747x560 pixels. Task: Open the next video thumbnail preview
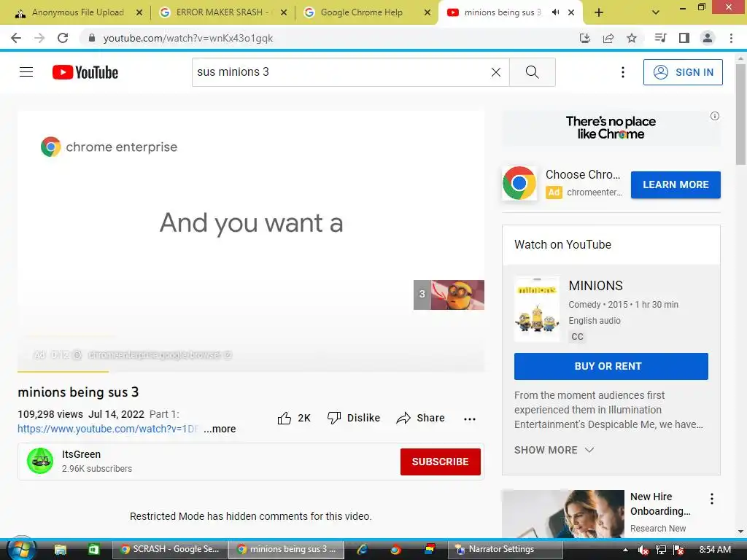(x=449, y=295)
